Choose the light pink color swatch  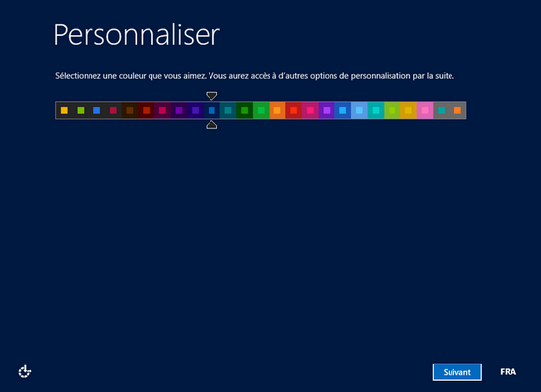coord(425,110)
